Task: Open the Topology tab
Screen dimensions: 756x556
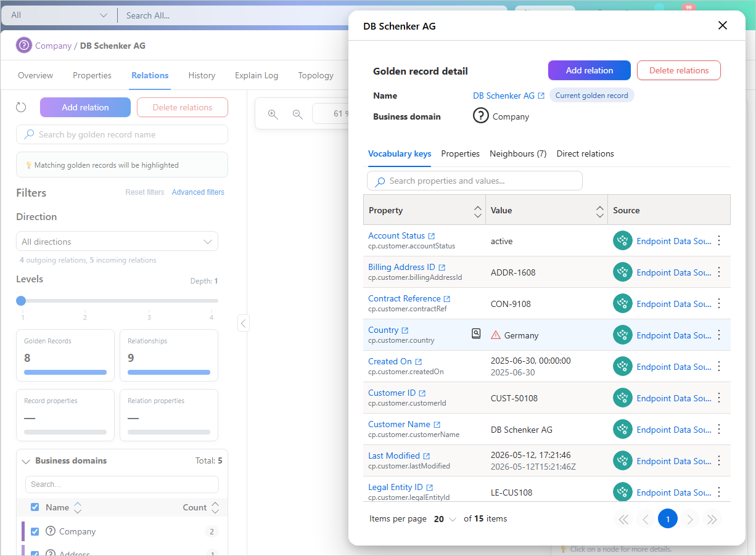Action: [316, 75]
